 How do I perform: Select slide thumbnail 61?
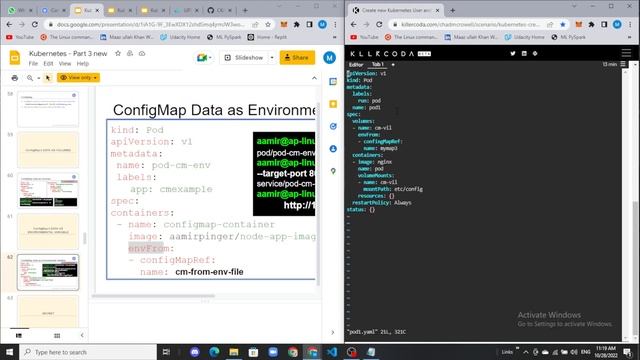click(48, 231)
